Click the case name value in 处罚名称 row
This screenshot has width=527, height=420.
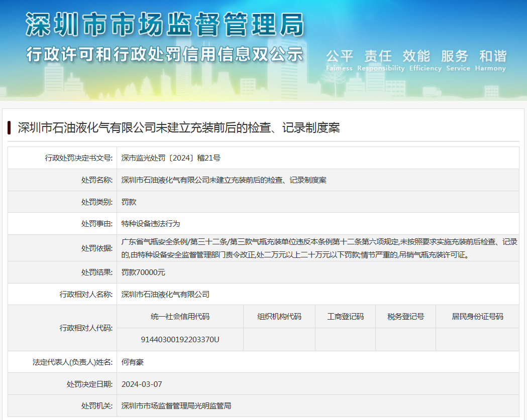click(224, 180)
